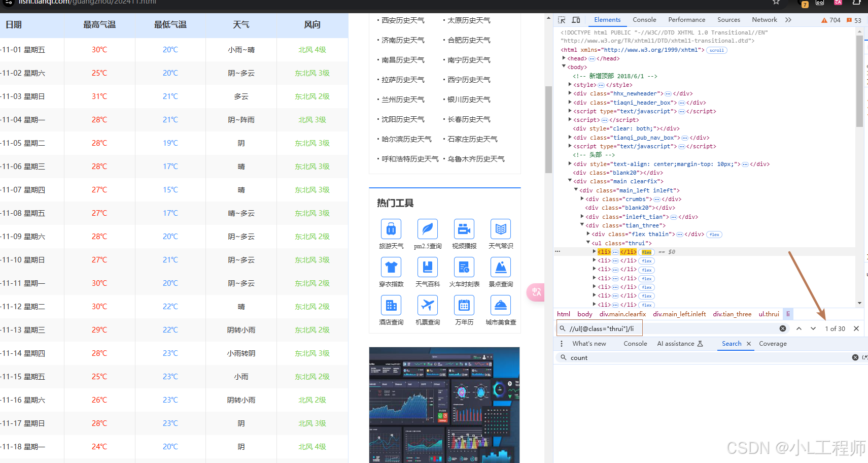
Task: Open the 景点查询 mountain icon
Action: (501, 267)
